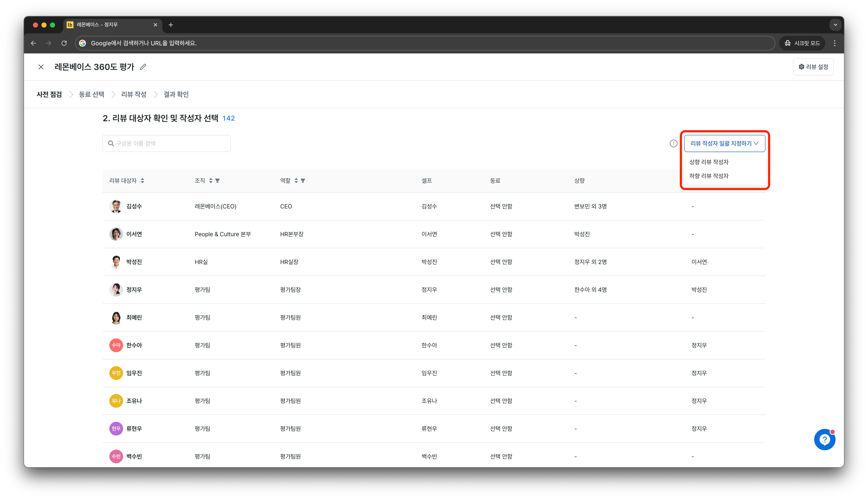
Task: Open a new browser tab with plus icon
Action: pyautogui.click(x=171, y=25)
